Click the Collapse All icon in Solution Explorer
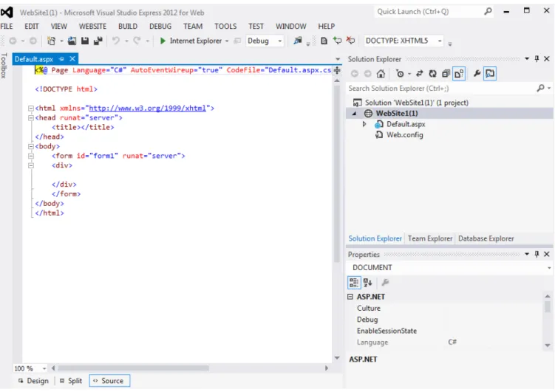 (446, 74)
